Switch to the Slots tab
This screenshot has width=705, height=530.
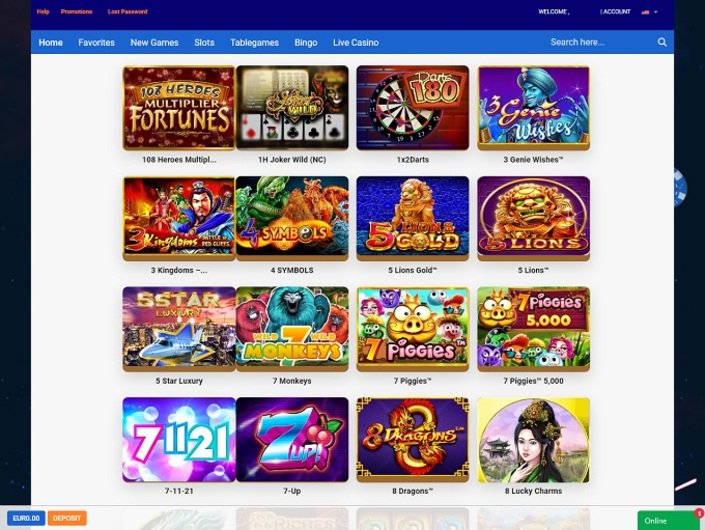[204, 43]
